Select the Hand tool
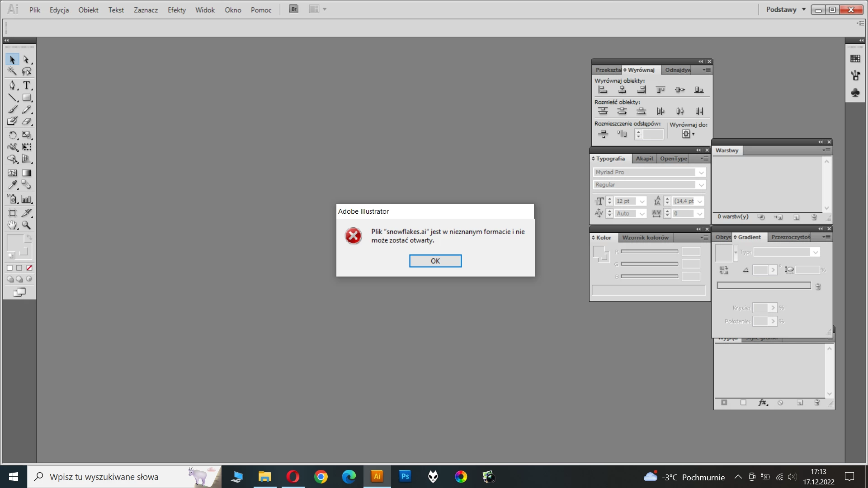This screenshot has height=488, width=868. click(12, 225)
